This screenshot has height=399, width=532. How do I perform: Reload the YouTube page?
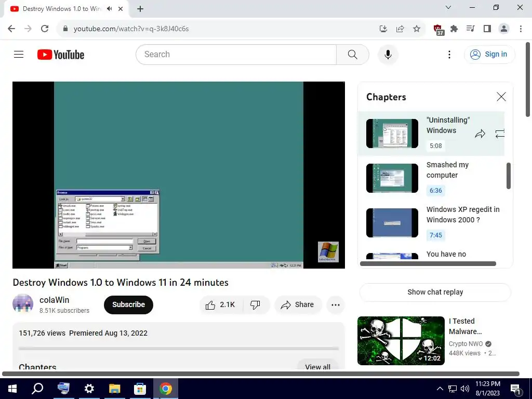click(x=45, y=29)
